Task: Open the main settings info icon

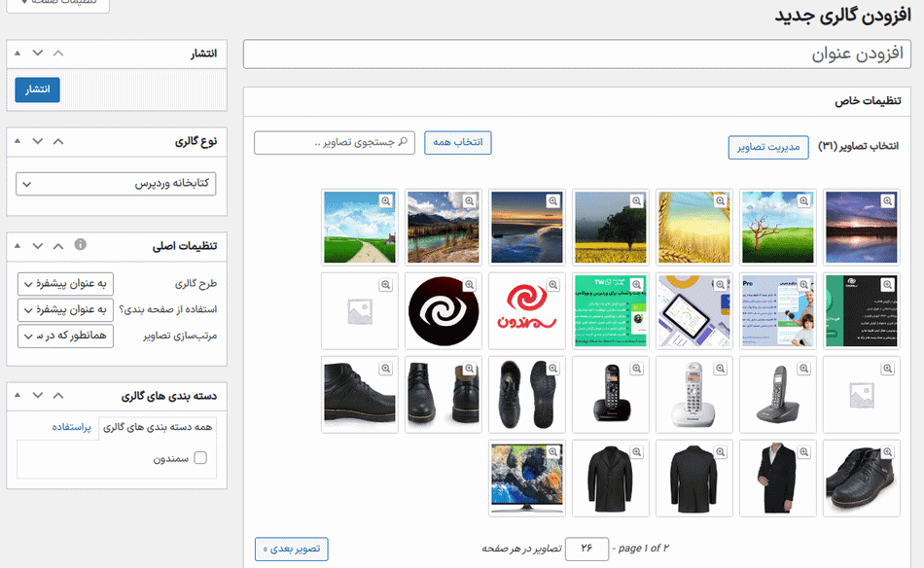Action: point(80,244)
